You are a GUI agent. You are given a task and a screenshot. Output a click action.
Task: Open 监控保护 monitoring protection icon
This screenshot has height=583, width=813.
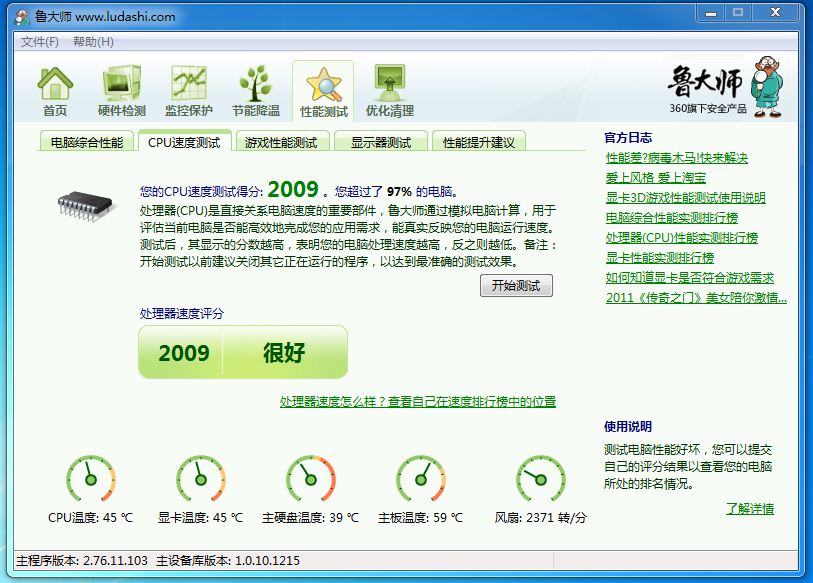coord(189,92)
